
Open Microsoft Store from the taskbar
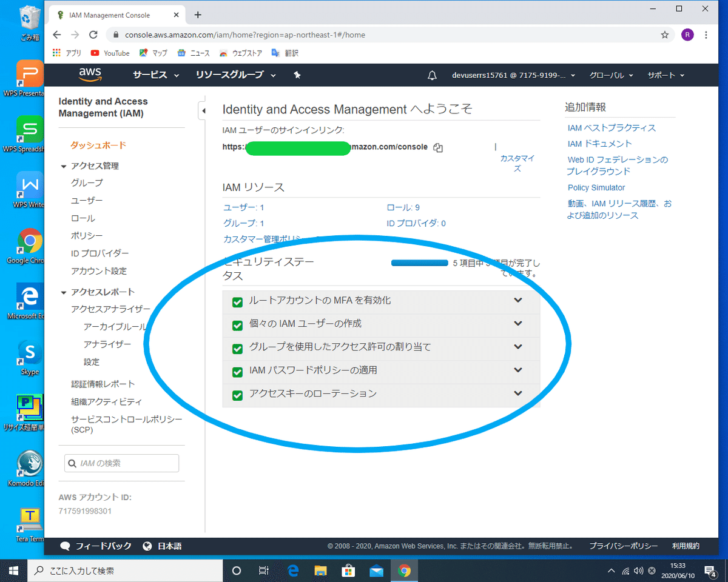[x=348, y=570]
